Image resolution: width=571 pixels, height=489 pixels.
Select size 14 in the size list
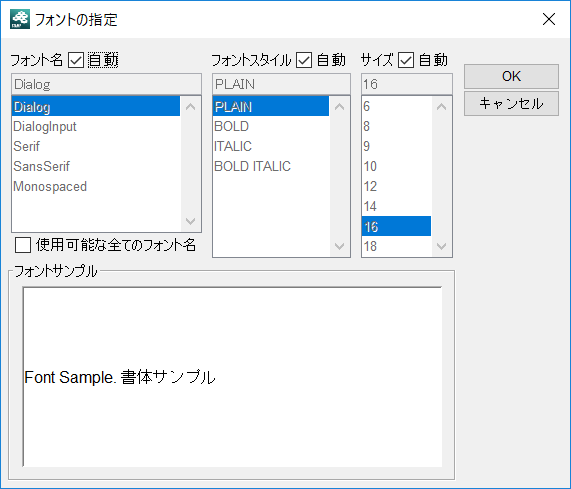coord(397,206)
